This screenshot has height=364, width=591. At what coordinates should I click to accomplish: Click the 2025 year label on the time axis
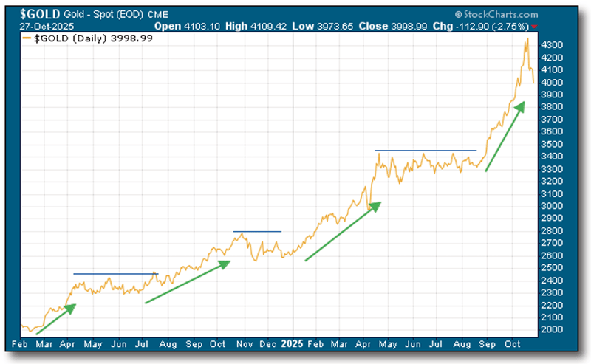click(x=292, y=344)
